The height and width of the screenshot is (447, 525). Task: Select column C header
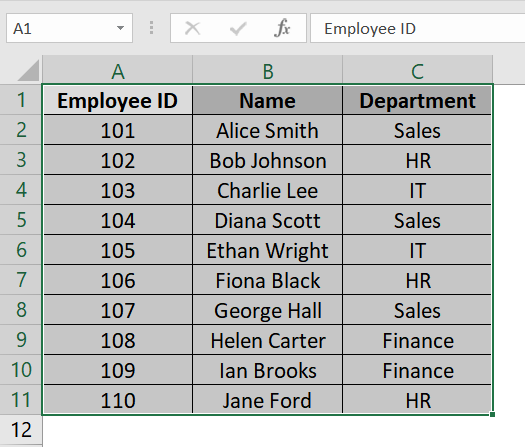418,70
